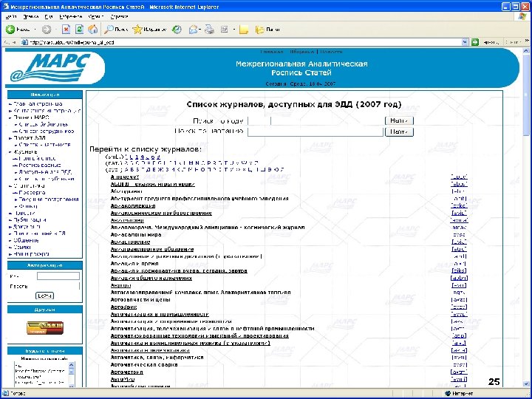The image size is (532, 399).
Task: Open the Mail icon dropdown arrow
Action: pyautogui.click(x=200, y=30)
